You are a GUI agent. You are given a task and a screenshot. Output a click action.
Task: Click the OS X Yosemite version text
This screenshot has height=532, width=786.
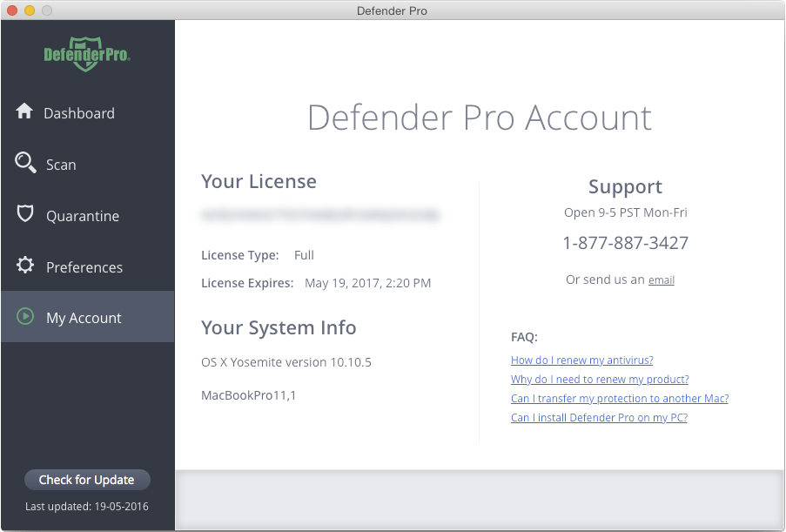(x=286, y=362)
